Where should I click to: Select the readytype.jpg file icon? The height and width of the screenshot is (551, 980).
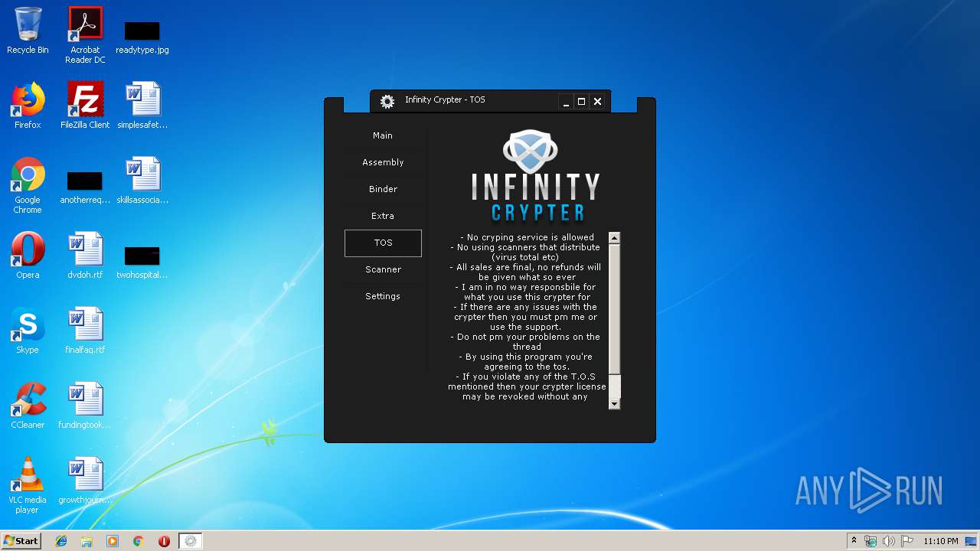[x=142, y=37]
